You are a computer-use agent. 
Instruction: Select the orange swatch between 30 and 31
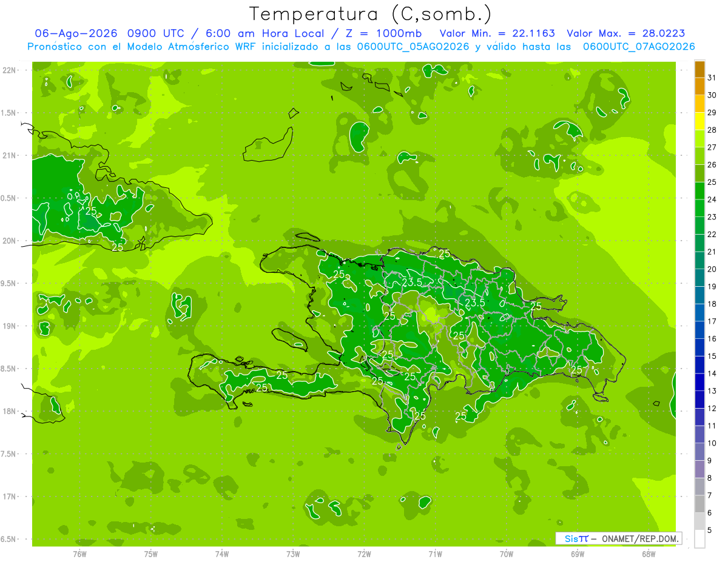[x=699, y=87]
